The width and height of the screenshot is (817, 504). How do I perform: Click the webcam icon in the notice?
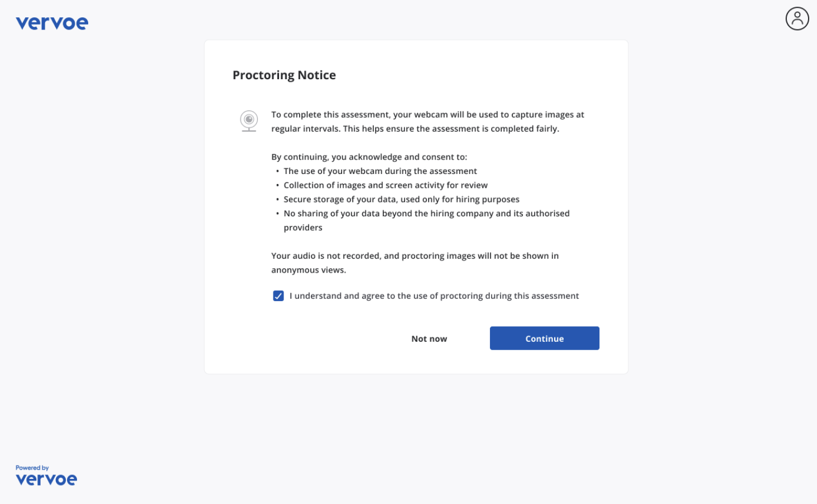(249, 120)
